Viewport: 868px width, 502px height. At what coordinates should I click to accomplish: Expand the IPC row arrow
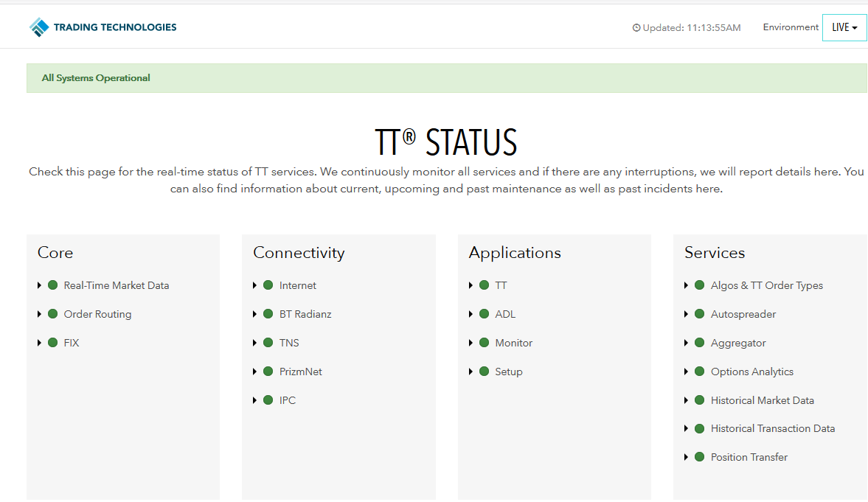coord(254,400)
